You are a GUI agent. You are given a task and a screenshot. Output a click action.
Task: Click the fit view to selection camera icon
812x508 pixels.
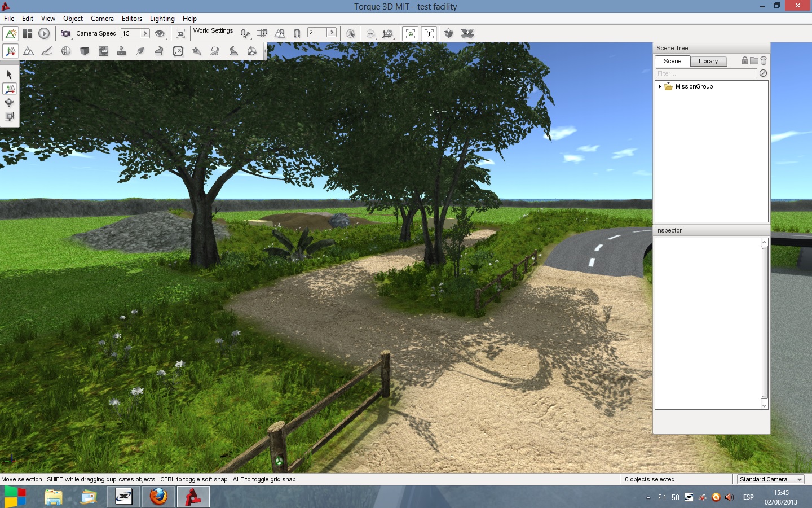[180, 34]
